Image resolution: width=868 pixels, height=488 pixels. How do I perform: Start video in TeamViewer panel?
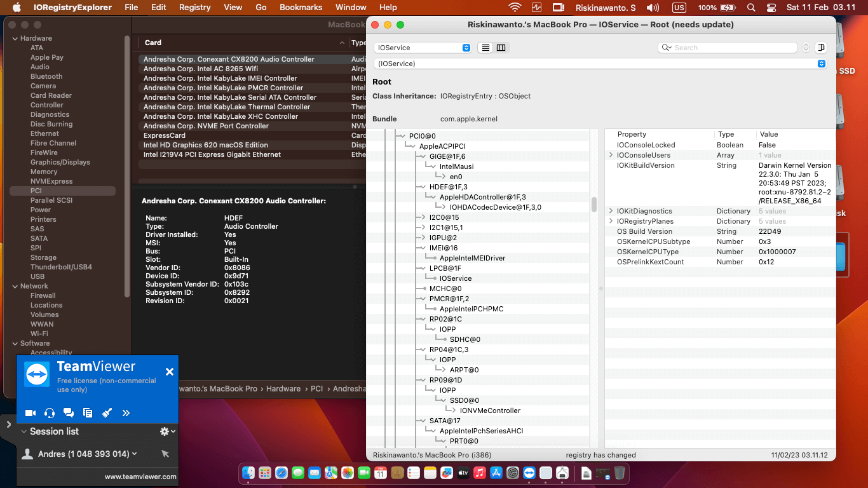(30, 413)
